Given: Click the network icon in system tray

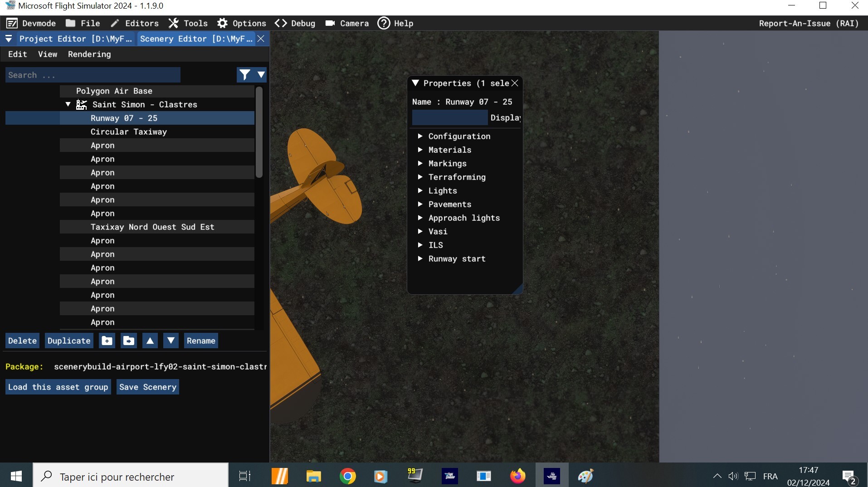Looking at the screenshot, I should click(x=750, y=476).
